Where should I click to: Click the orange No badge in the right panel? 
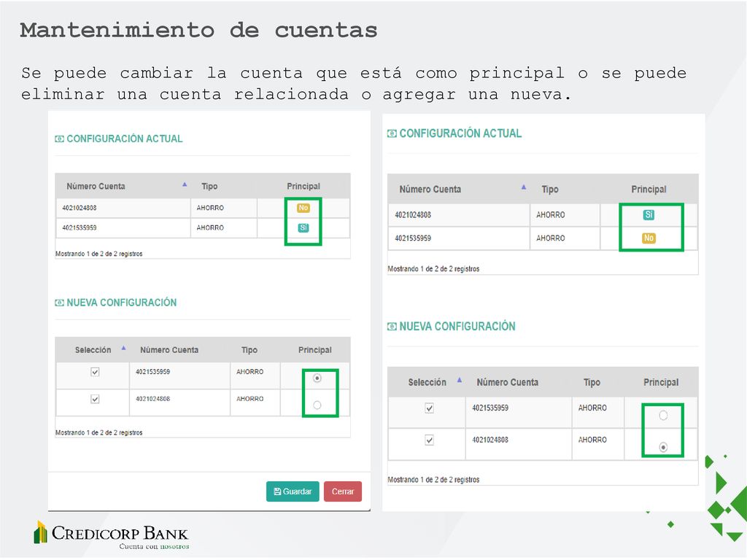point(649,238)
